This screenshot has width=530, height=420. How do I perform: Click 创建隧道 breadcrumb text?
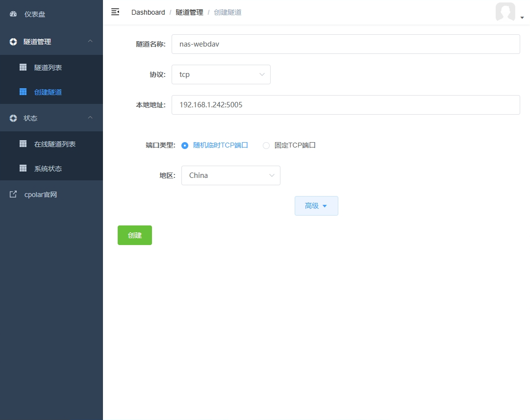coord(227,12)
